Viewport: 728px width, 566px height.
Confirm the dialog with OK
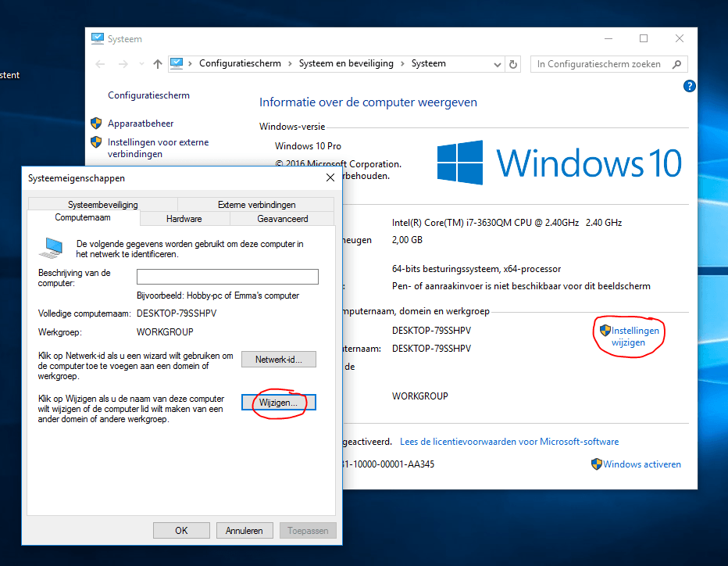(x=181, y=531)
